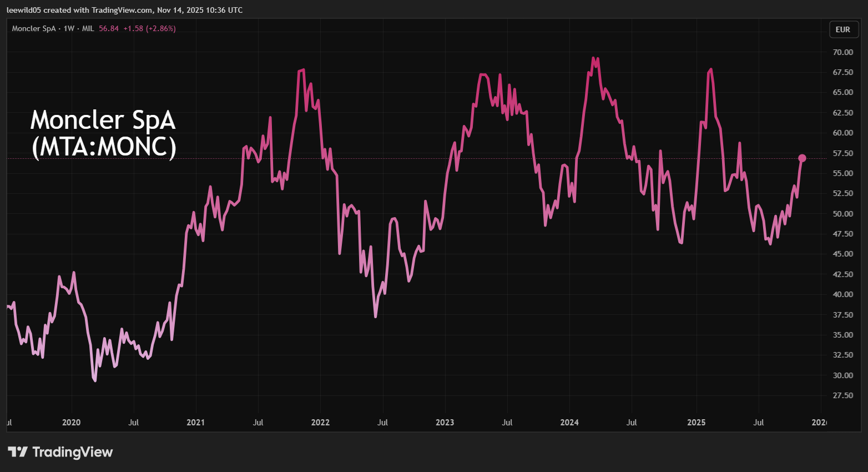
Task: Open the price scale by clicking 70.00
Action: click(x=842, y=52)
